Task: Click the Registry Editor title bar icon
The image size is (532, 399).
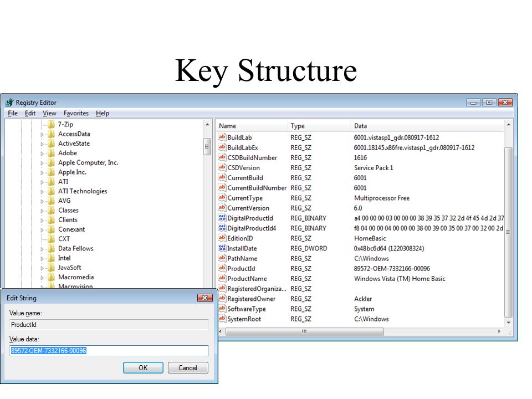Action: point(9,102)
